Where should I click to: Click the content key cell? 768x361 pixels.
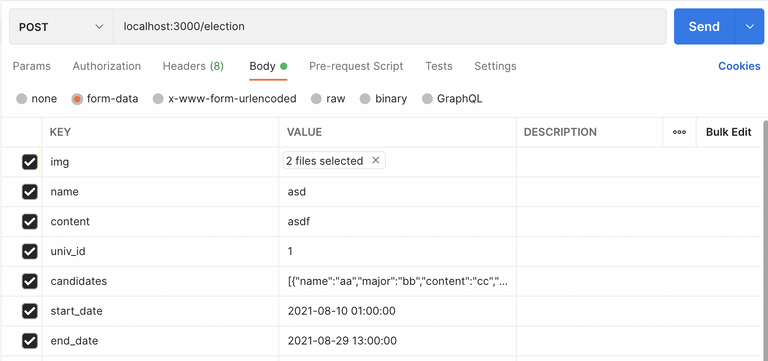pyautogui.click(x=160, y=222)
